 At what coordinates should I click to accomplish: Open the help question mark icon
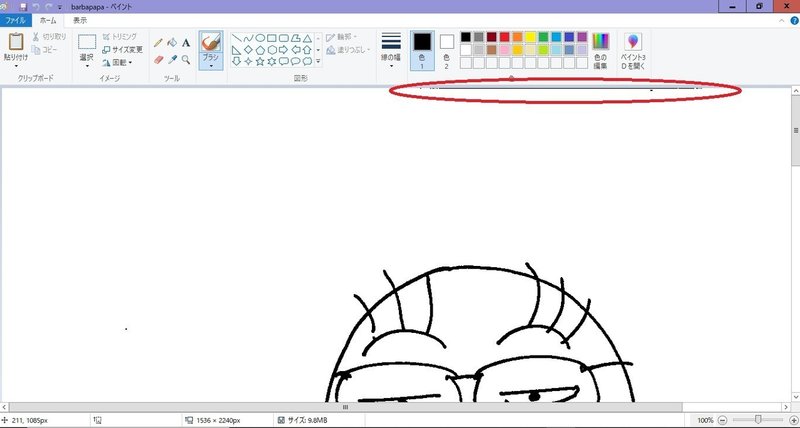pos(794,20)
